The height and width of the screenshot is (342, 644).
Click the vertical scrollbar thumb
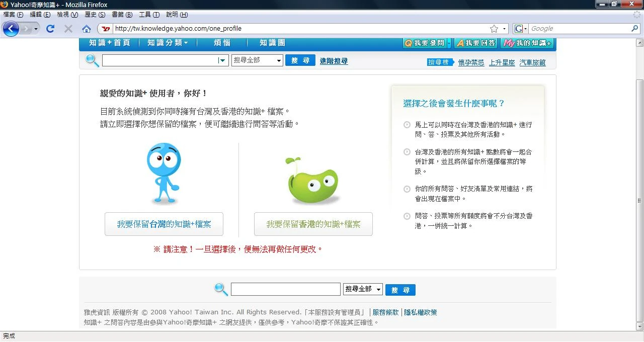pos(639,200)
